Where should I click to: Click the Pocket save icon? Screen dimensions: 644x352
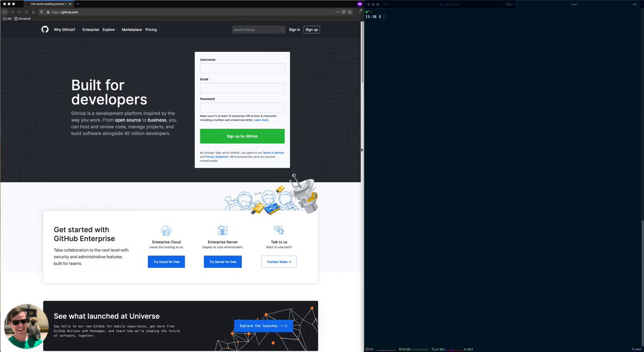point(343,12)
